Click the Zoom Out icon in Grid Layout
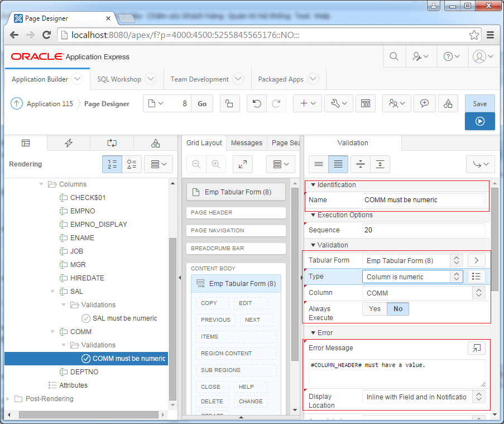 click(x=196, y=164)
